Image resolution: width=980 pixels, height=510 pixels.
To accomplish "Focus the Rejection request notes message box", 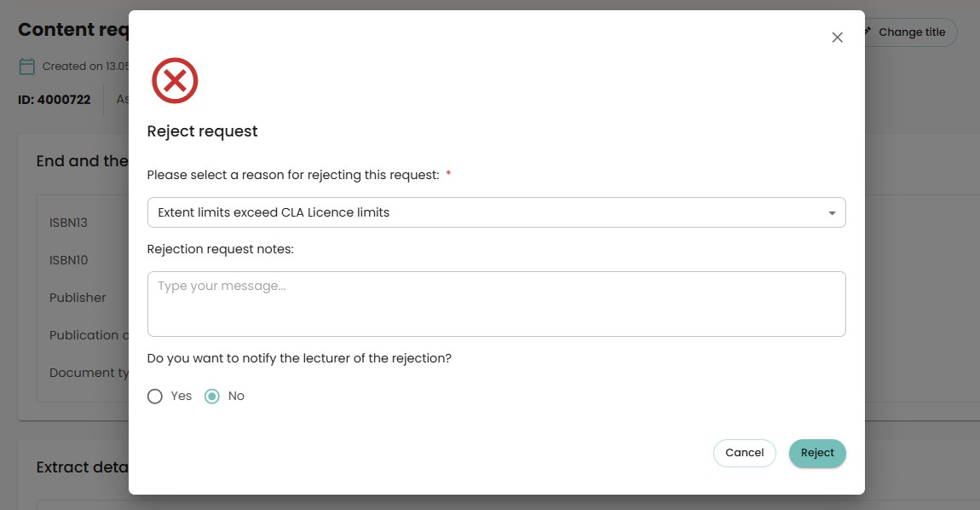I will (x=496, y=304).
